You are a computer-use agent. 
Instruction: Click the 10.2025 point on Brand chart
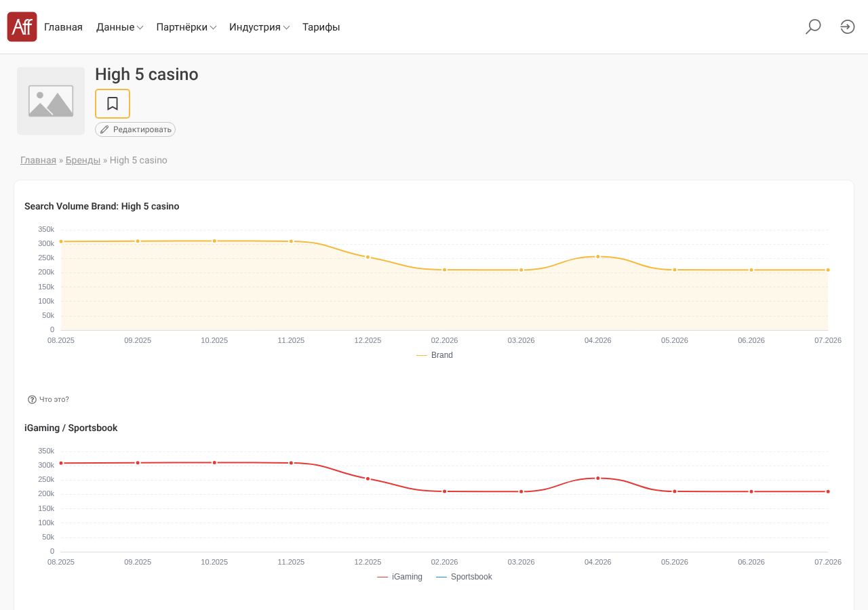214,241
